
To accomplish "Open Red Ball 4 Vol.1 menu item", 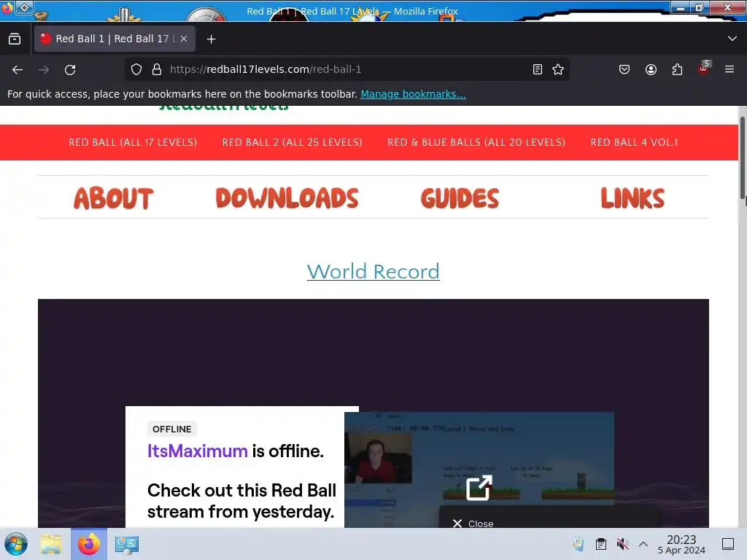I will point(634,142).
